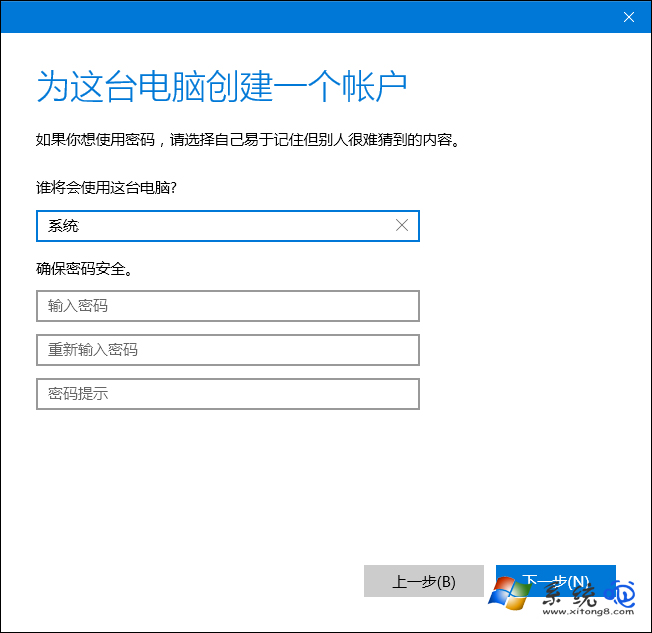This screenshot has height=633, width=652.
Task: Select the 重新输入密码 field
Action: pos(227,350)
